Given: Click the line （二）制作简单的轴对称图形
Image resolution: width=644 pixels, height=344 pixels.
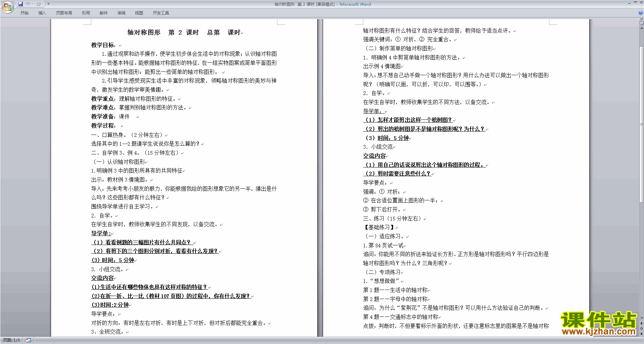Looking at the screenshot, I should (398, 48).
